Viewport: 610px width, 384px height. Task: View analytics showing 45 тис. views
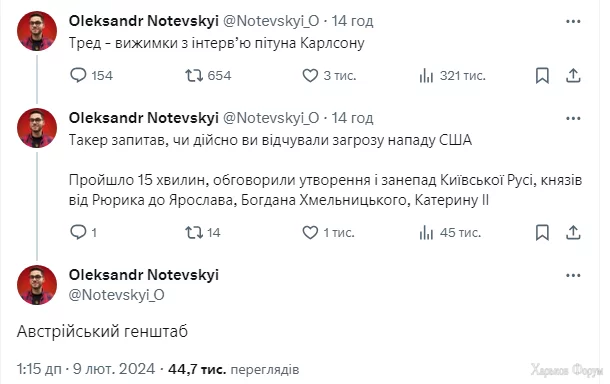point(450,232)
